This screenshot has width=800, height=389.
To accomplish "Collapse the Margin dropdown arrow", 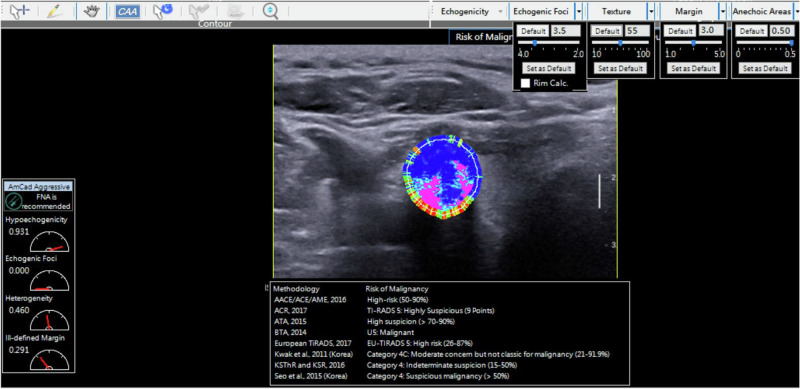I will (x=722, y=11).
